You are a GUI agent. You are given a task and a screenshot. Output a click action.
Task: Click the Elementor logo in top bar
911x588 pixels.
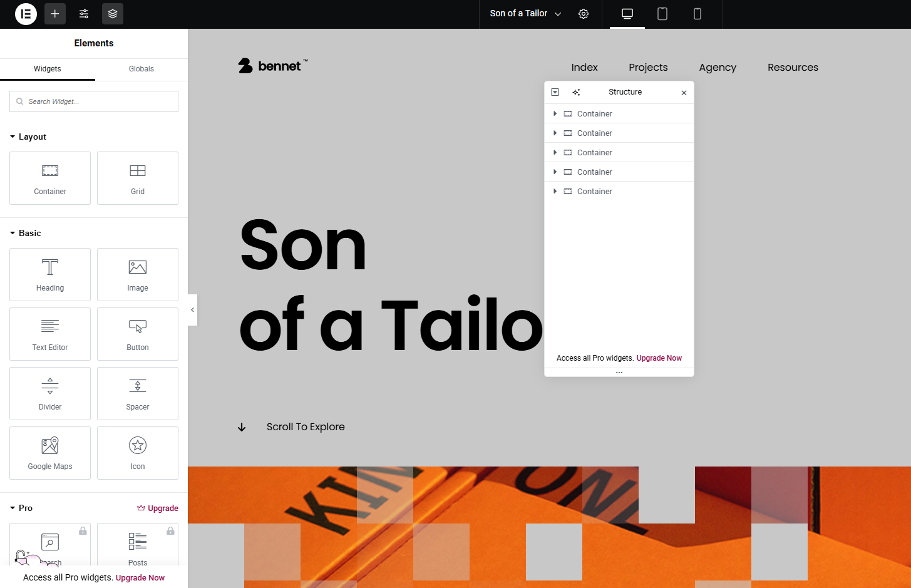point(26,14)
